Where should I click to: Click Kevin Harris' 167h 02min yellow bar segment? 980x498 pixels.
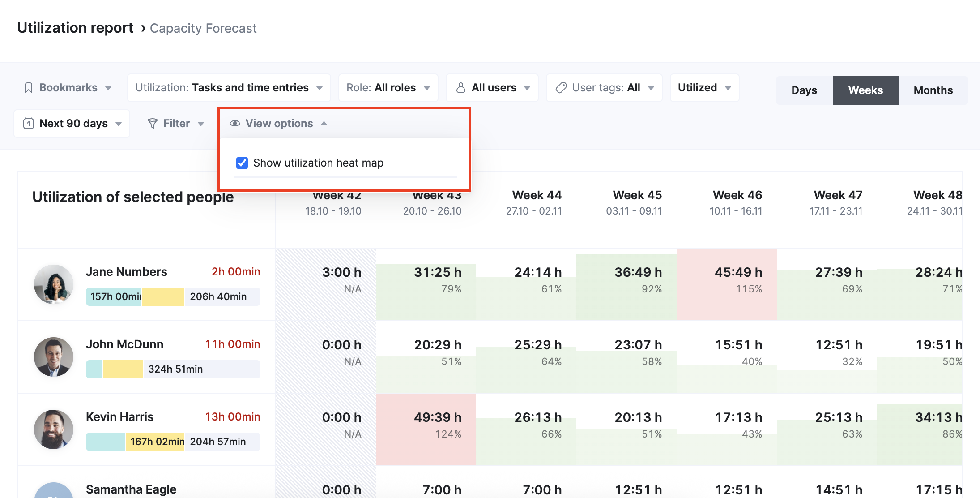click(x=155, y=442)
